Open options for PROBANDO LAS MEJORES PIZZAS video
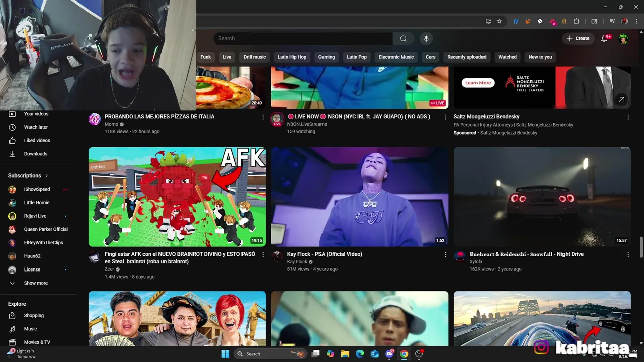The width and height of the screenshot is (644, 362). (263, 117)
